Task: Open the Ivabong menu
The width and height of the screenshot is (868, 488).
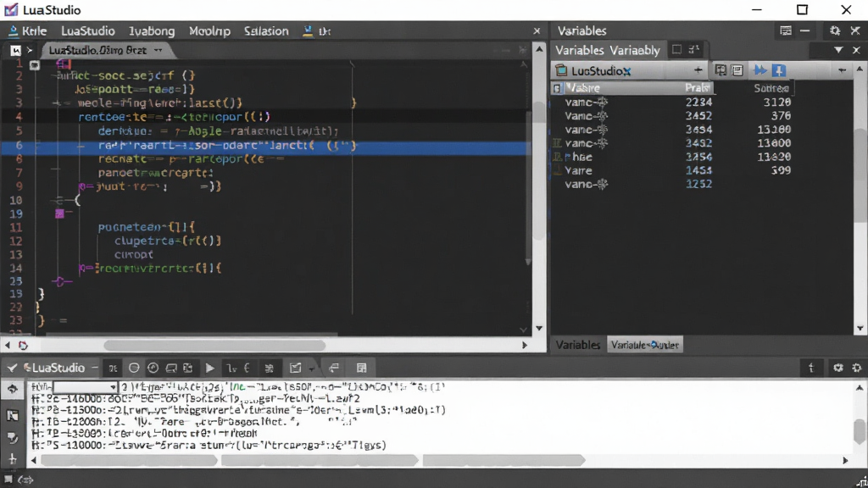Action: tap(152, 31)
